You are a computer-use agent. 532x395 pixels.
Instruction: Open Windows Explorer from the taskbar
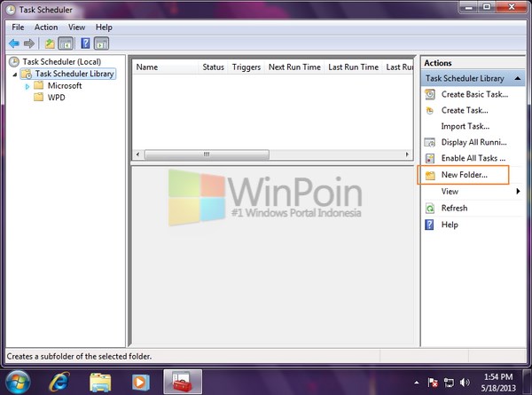pyautogui.click(x=100, y=383)
